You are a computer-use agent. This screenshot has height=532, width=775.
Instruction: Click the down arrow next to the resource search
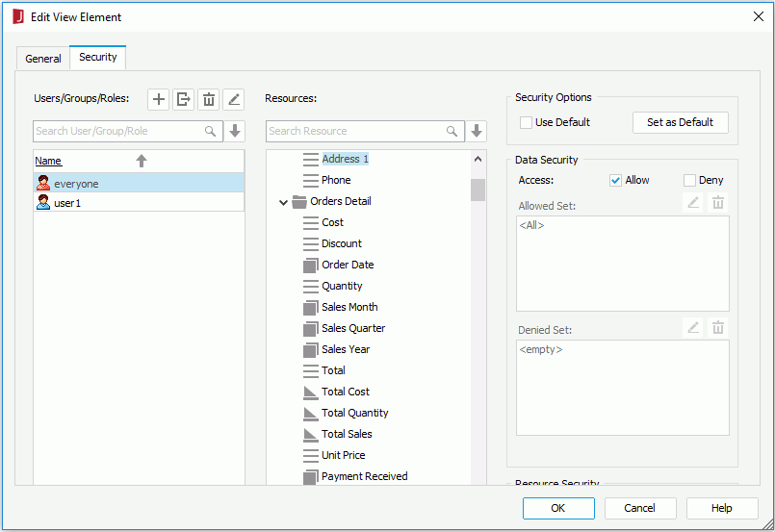(477, 131)
